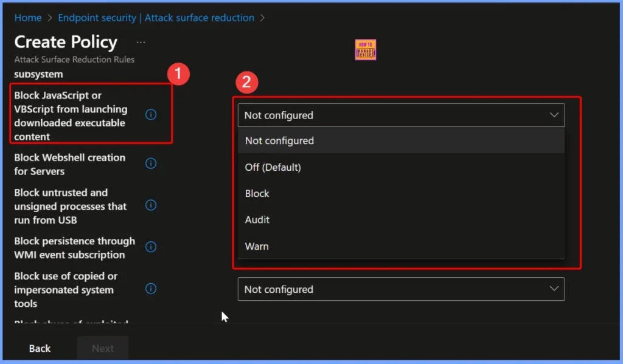623x364 pixels.
Task: Click the How To Manage Devices logo
Action: [365, 50]
